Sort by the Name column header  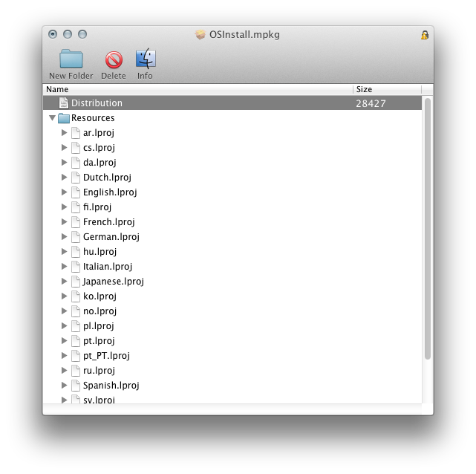coord(198,89)
